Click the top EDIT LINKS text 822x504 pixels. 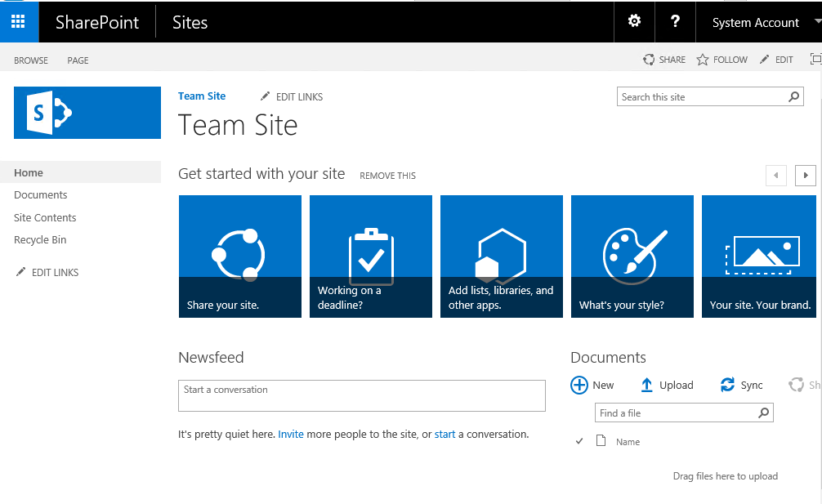click(x=299, y=97)
